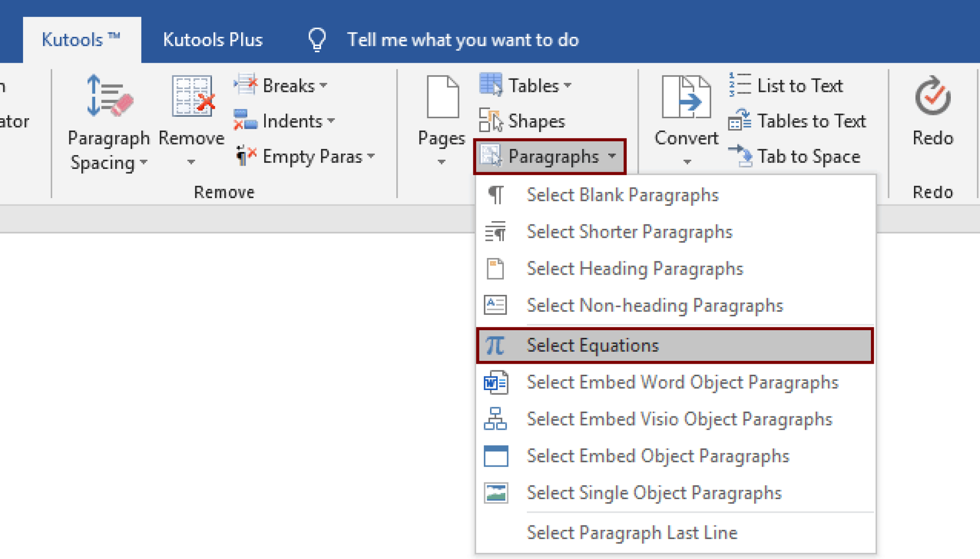This screenshot has width=980, height=559.
Task: Choose Select Heading Paragraphs
Action: click(x=635, y=268)
